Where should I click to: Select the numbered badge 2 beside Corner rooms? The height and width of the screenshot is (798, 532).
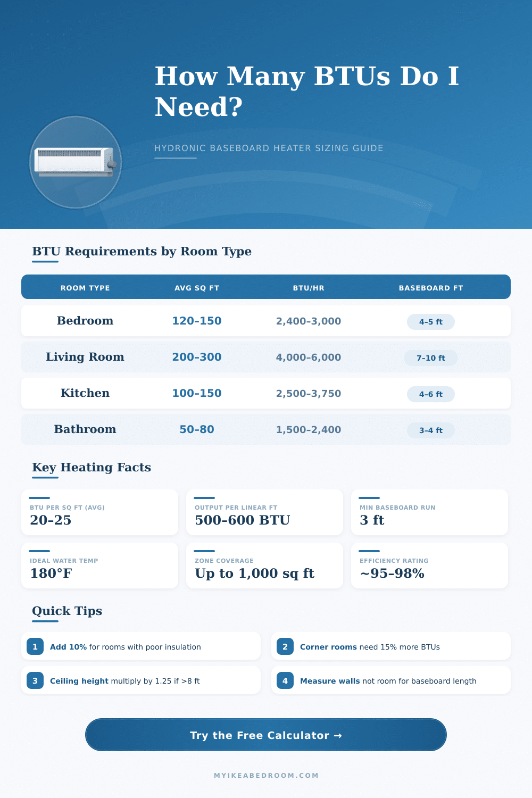pyautogui.click(x=286, y=646)
